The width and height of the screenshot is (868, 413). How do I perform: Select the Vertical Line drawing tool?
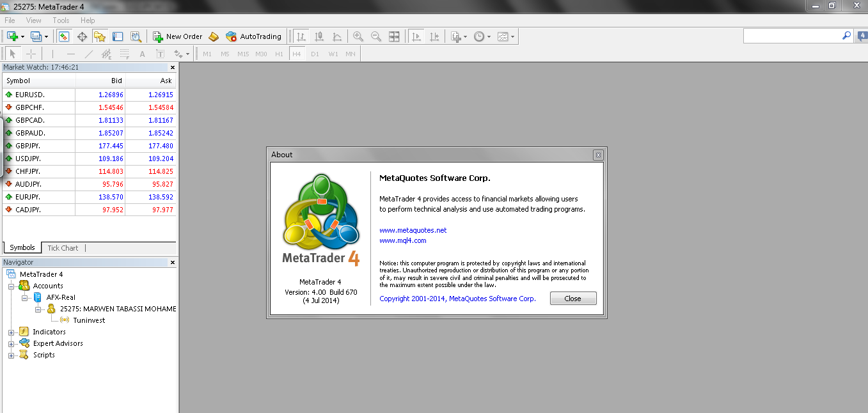click(x=53, y=54)
